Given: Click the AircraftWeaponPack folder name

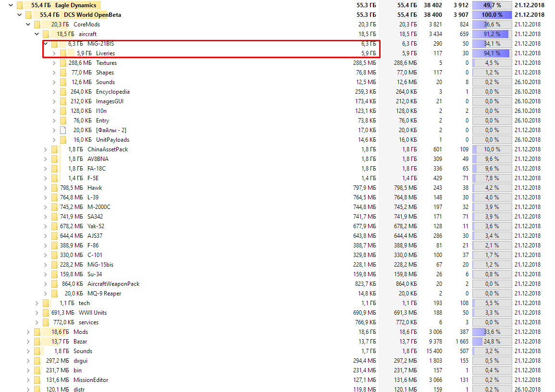Looking at the screenshot, I should [113, 284].
